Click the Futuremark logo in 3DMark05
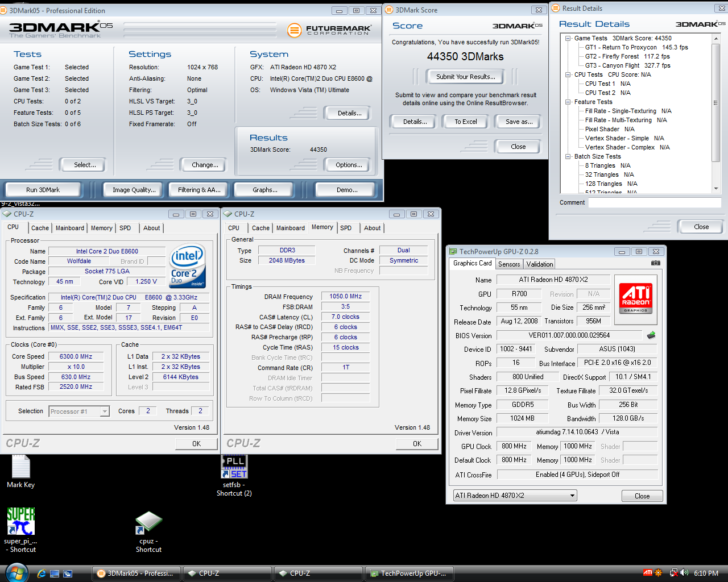Screen dimensions: 728x582 tap(329, 30)
